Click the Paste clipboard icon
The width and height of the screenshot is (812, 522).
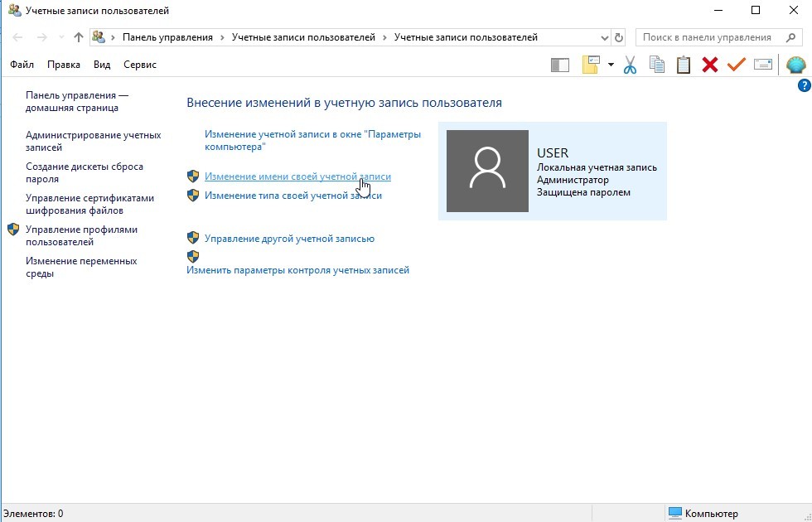pyautogui.click(x=684, y=65)
